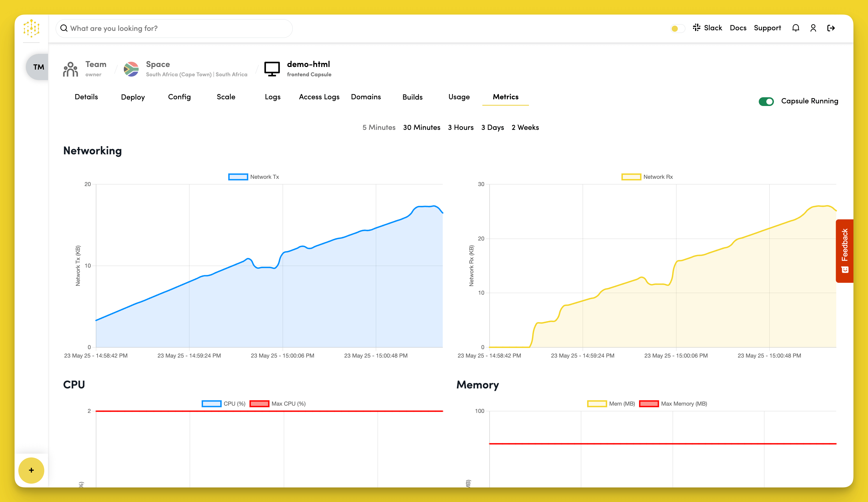Click the Code Capsules logo icon
Viewport: 868px width, 502px height.
tap(31, 29)
